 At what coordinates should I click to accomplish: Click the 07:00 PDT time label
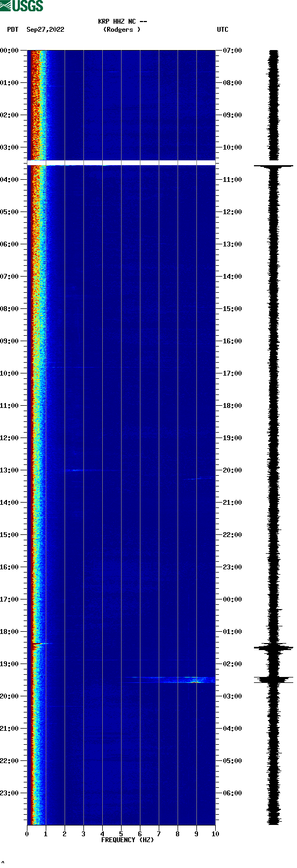(9, 277)
